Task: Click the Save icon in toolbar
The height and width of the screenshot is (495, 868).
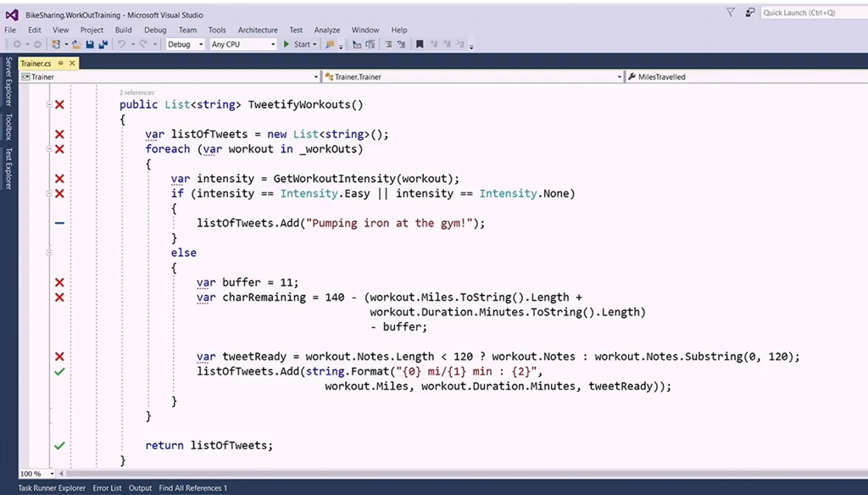Action: [89, 44]
